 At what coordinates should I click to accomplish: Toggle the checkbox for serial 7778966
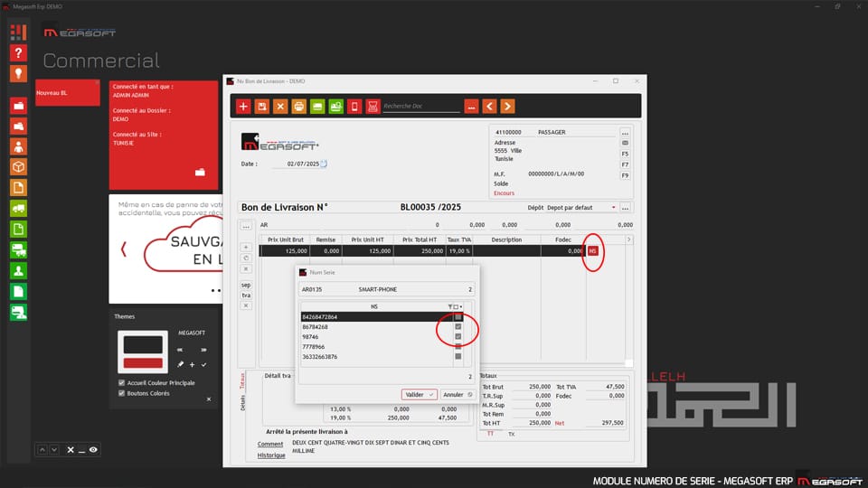[458, 347]
